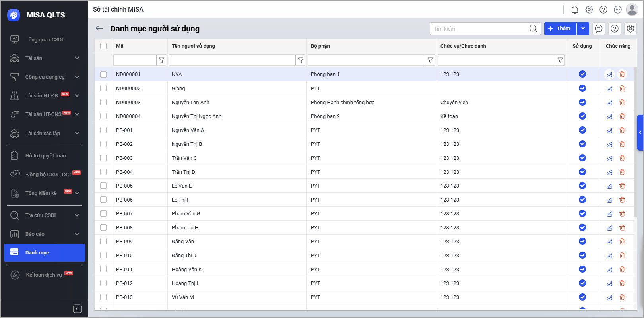Open the dropdown arrow next to Thêm

tap(583, 29)
